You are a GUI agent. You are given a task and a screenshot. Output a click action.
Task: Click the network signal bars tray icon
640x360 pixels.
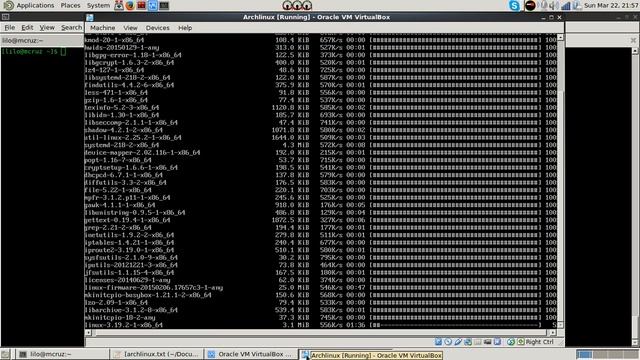[x=566, y=6]
